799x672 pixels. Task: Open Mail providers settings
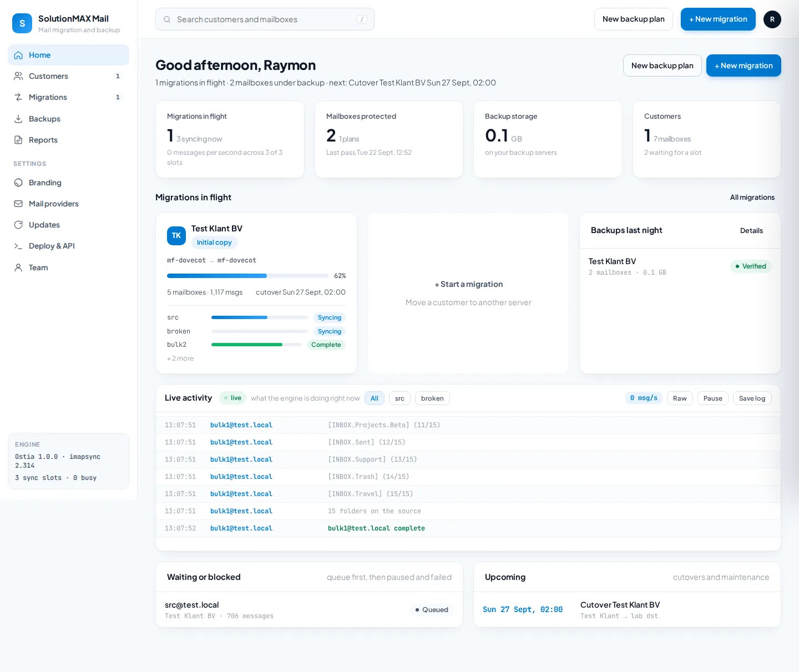click(x=69, y=204)
